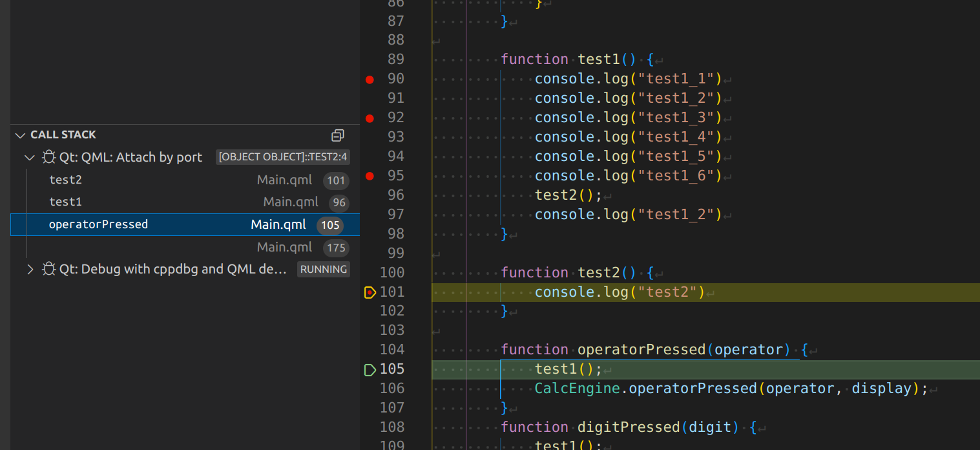The height and width of the screenshot is (450, 980).
Task: Click the bug icon beside Qt: QML: Attach by port
Action: (48, 156)
